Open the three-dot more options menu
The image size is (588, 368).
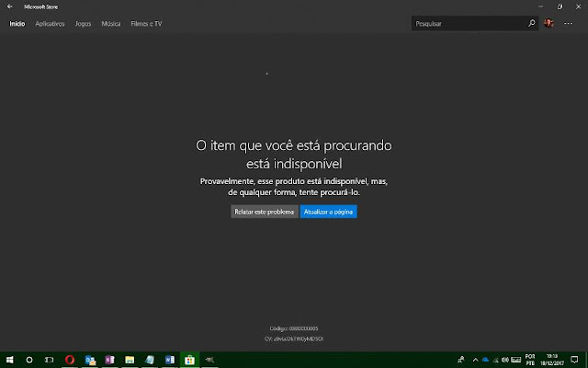point(569,23)
